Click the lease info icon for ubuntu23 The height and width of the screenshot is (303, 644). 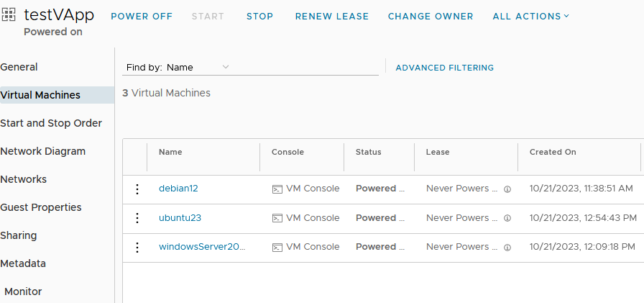(507, 218)
